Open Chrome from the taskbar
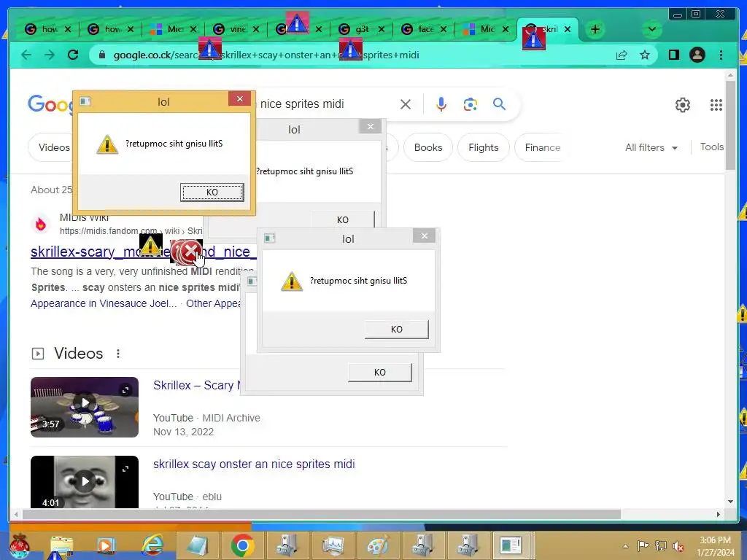Viewport: 747px width, 560px height. tap(242, 545)
